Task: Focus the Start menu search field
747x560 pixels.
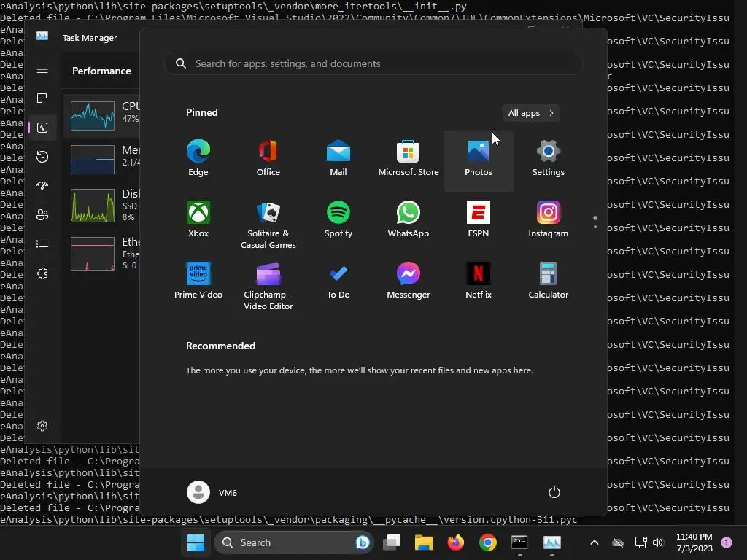Action: click(x=373, y=63)
